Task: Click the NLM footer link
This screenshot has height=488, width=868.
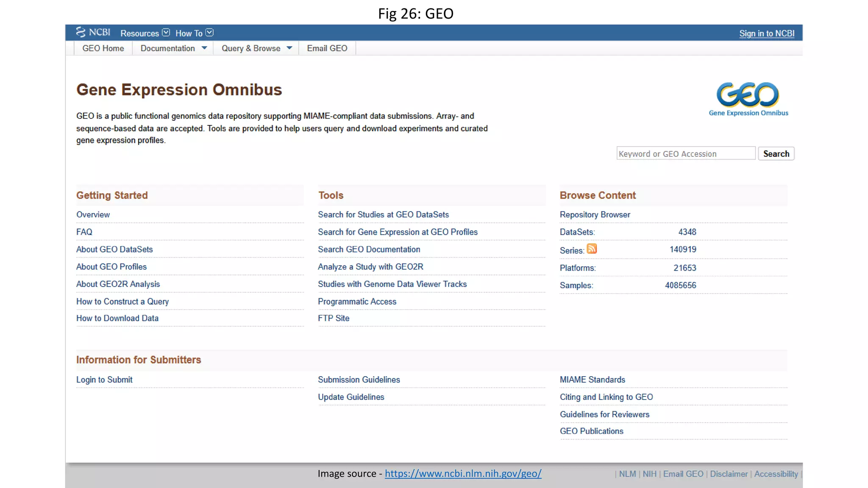Action: (x=627, y=474)
